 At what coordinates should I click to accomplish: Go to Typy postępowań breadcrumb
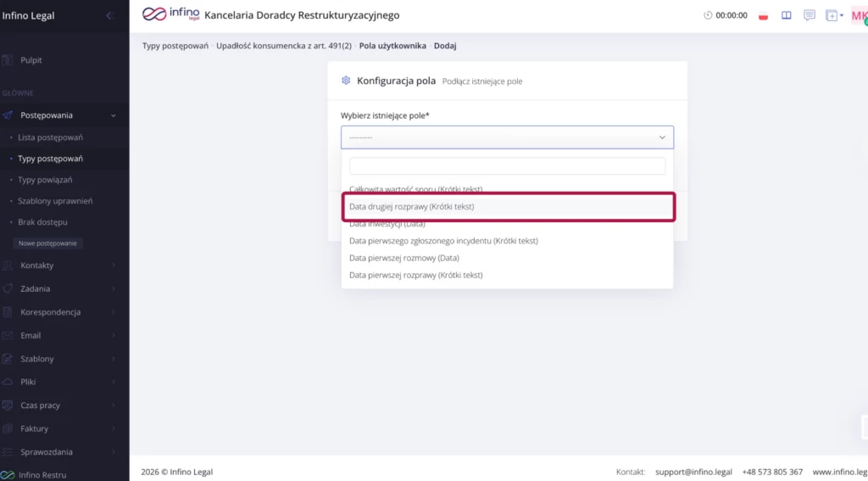pyautogui.click(x=175, y=46)
